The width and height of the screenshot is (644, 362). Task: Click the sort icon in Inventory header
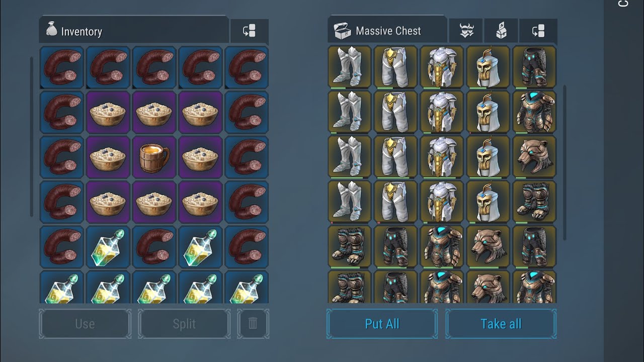click(249, 31)
